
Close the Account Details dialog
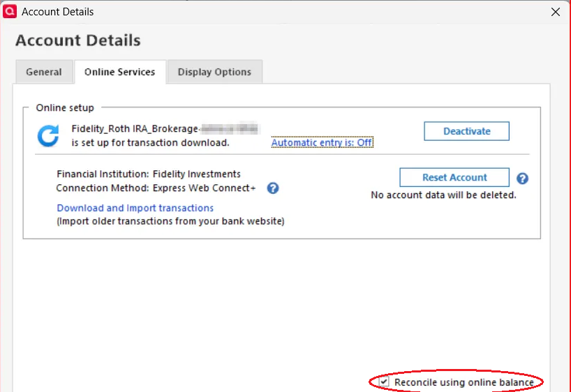click(556, 12)
